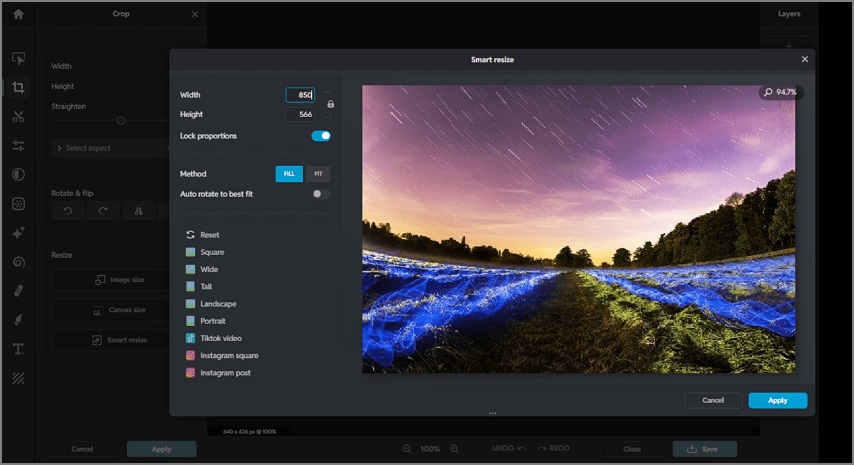The width and height of the screenshot is (854, 465).
Task: Open Image size in Crop panel
Action: pos(111,280)
